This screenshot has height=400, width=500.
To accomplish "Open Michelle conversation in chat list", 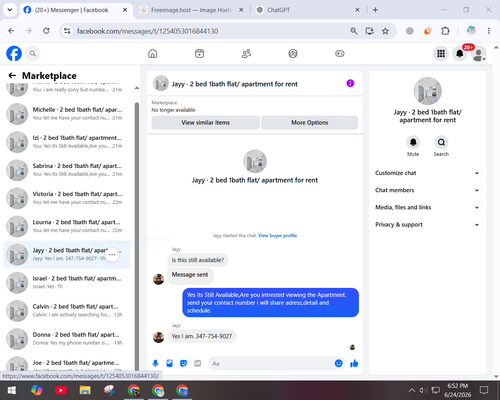I will click(67, 114).
